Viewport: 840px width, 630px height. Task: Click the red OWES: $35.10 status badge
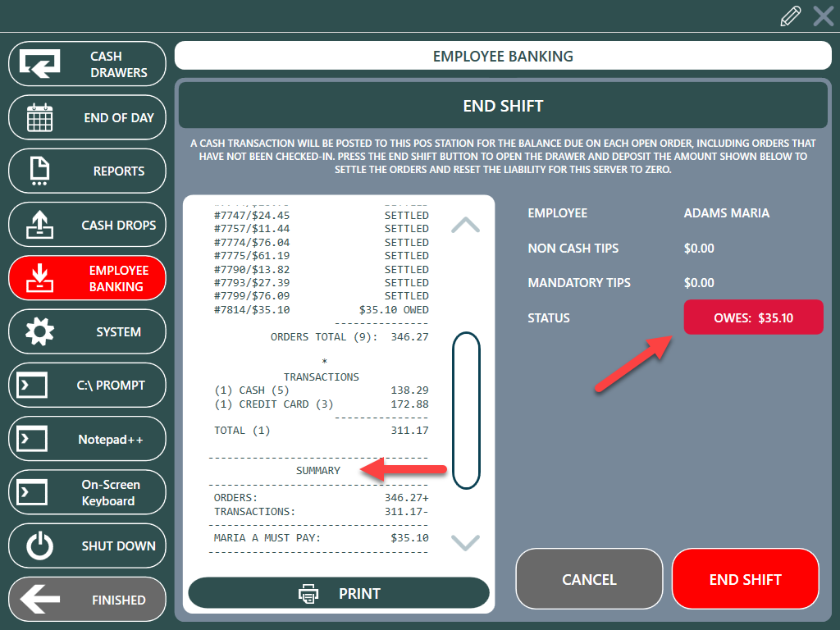[x=753, y=317]
